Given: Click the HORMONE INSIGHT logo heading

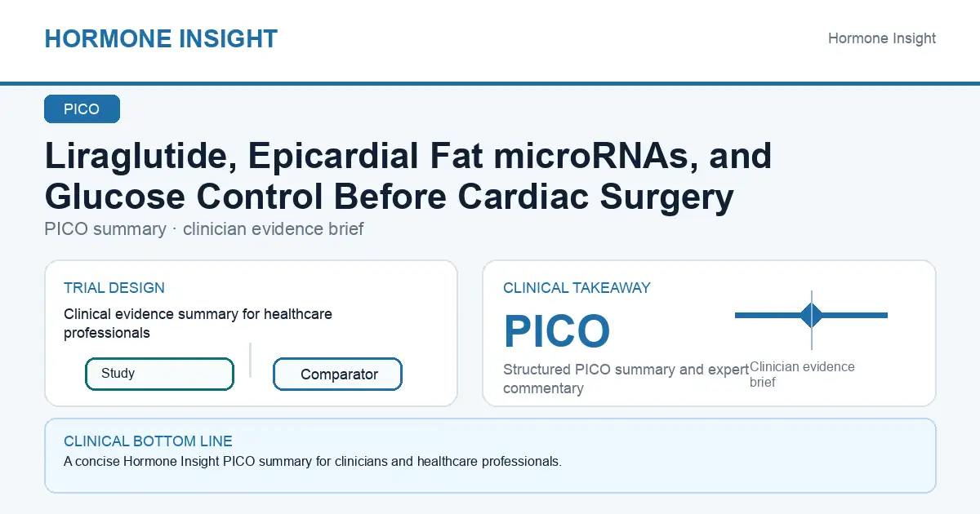Looking at the screenshot, I should tap(161, 38).
